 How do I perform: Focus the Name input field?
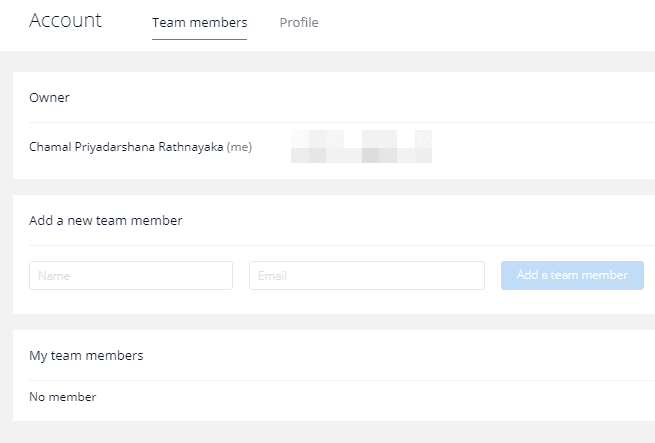(131, 275)
